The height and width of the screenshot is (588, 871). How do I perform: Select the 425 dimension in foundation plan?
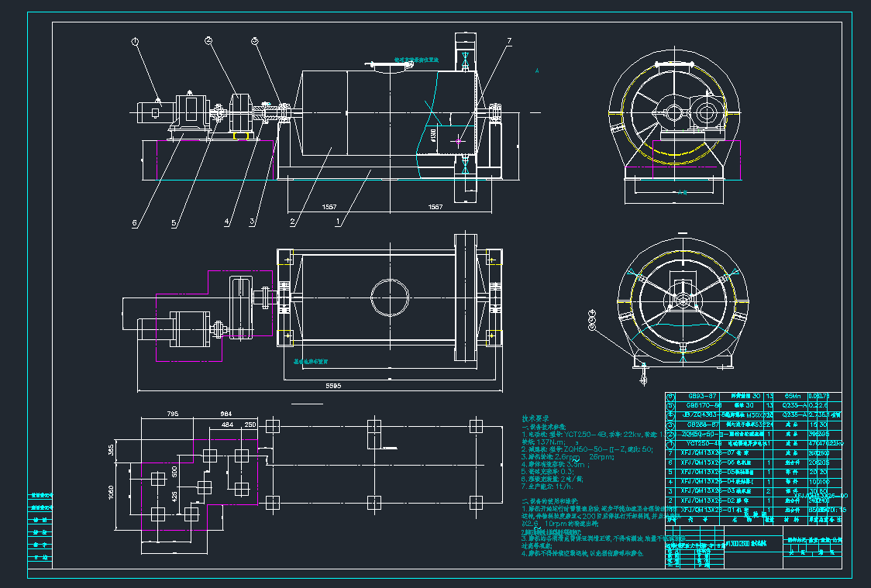click(175, 495)
